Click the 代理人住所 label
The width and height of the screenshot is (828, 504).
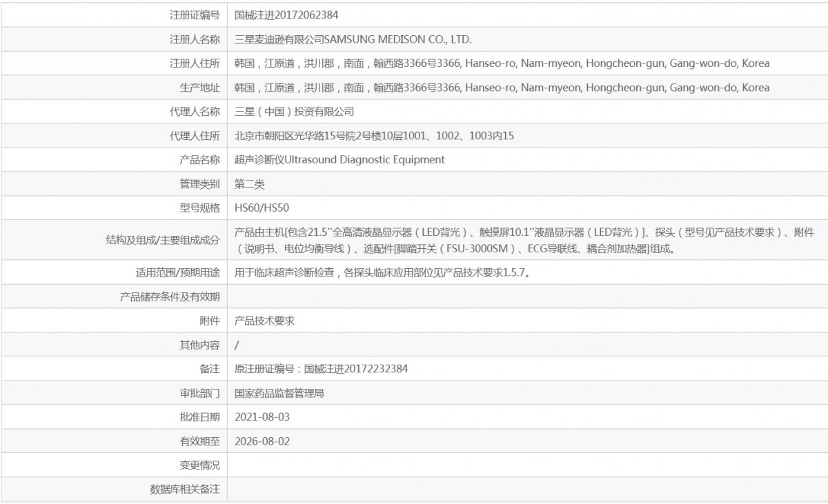coord(195,136)
